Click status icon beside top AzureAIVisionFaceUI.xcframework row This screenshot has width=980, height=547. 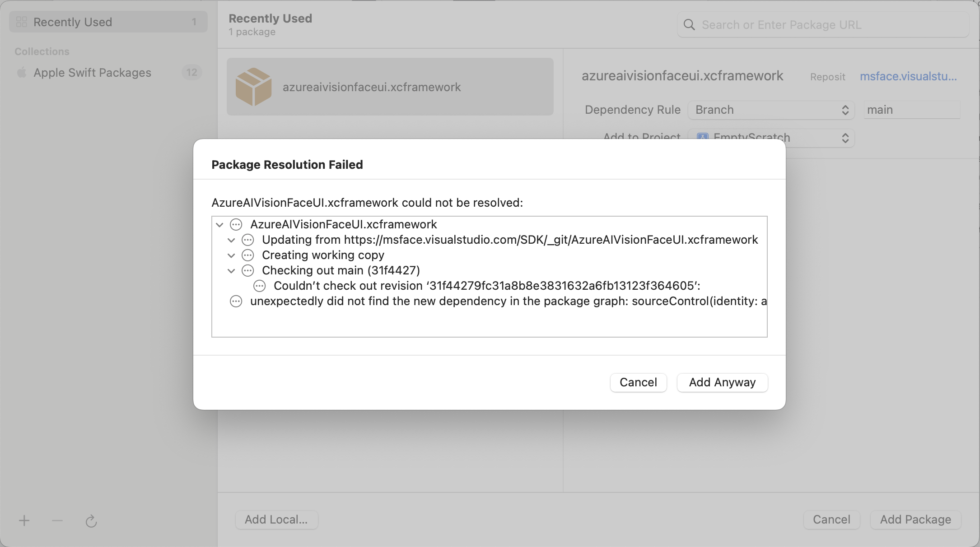(236, 224)
